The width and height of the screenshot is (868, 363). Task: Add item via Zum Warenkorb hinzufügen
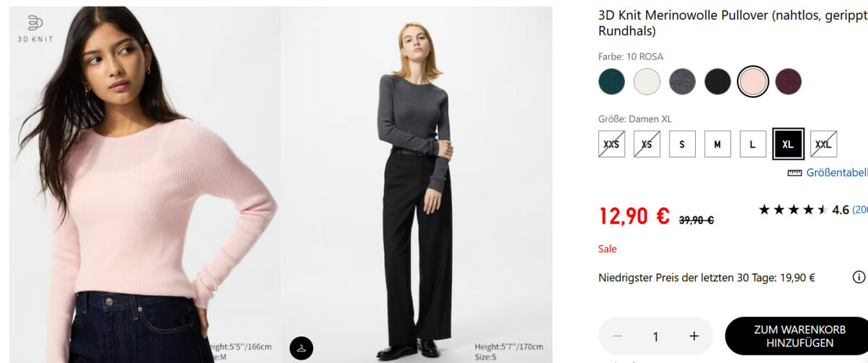[x=796, y=336]
